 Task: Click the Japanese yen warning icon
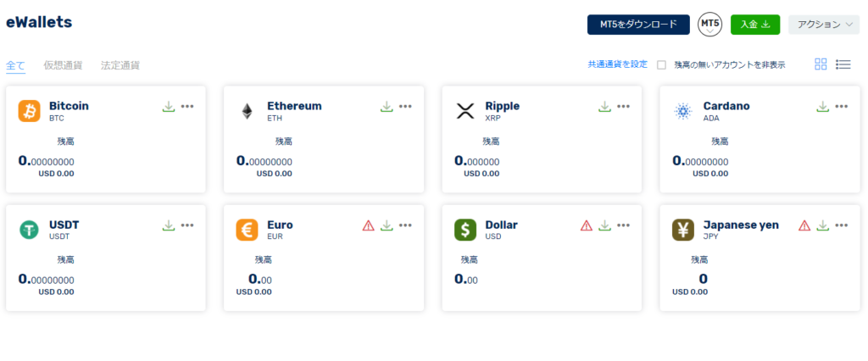804,225
